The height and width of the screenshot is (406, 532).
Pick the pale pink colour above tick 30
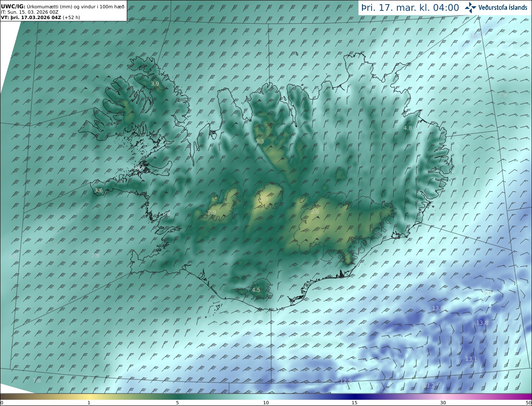(x=443, y=396)
